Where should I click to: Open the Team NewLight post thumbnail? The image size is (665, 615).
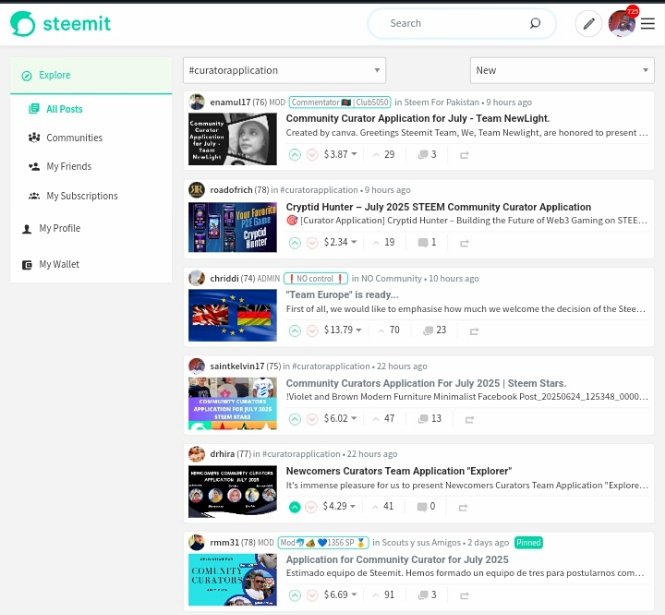click(x=232, y=139)
